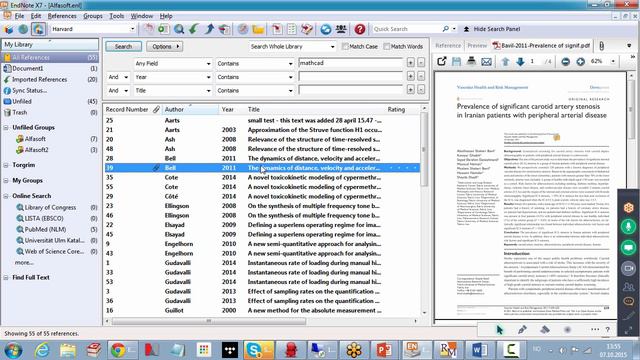The width and height of the screenshot is (640, 360).
Task: Open Google Chrome from the taskbar
Action: (122, 350)
